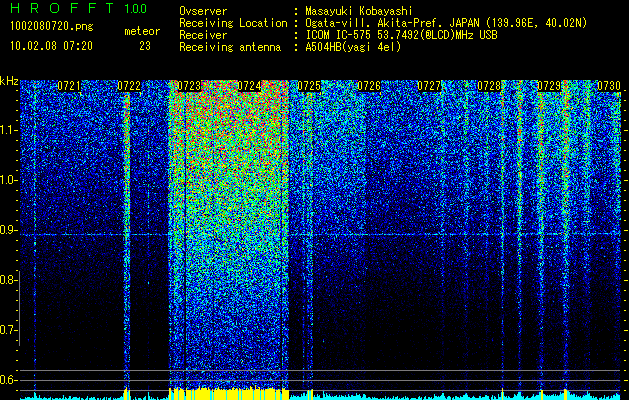
Task: Click the Receiving antenna label
Action: (x=230, y=47)
